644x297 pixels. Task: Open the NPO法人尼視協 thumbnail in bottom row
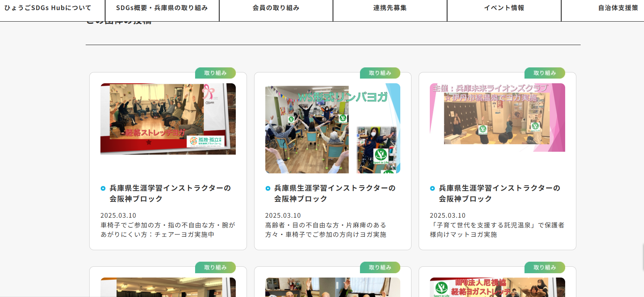[497, 287]
